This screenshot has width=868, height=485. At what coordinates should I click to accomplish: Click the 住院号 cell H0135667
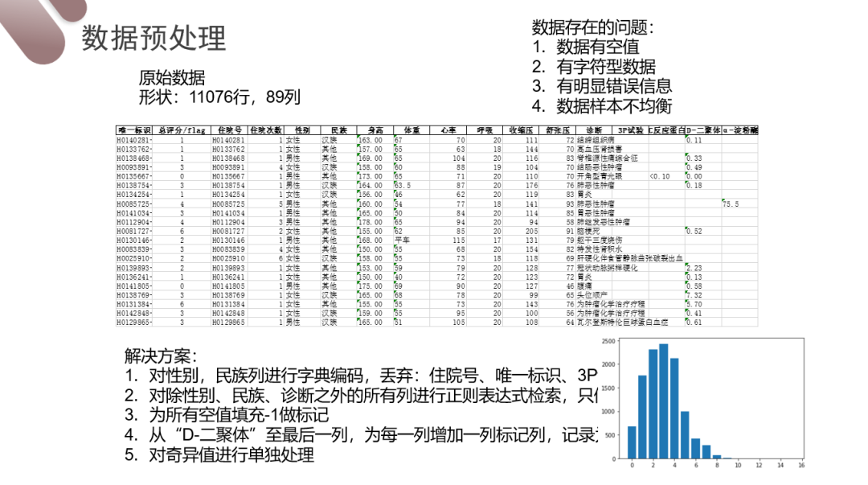coord(228,176)
